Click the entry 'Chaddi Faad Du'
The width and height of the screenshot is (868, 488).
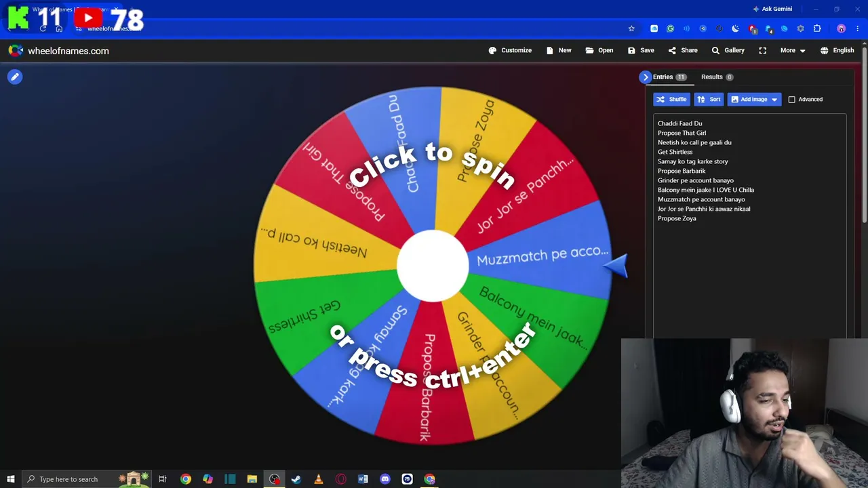click(679, 123)
